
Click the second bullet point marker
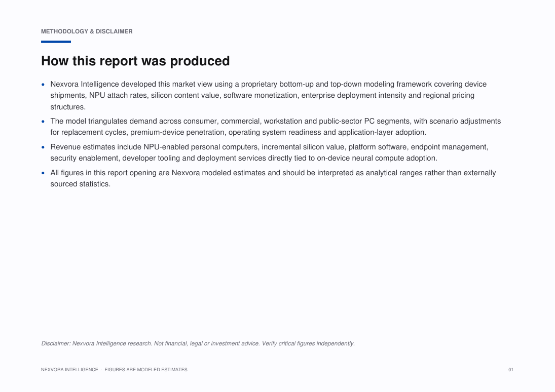pos(43,122)
